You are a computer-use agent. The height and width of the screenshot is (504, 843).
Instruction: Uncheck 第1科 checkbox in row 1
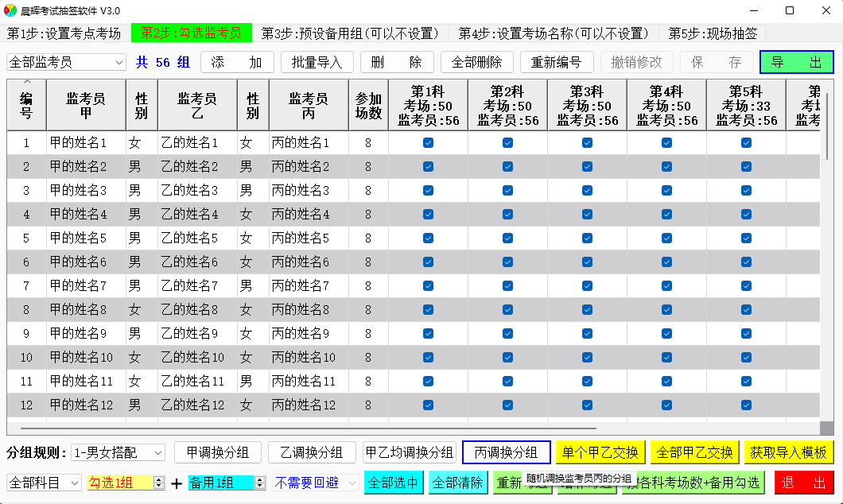[428, 143]
